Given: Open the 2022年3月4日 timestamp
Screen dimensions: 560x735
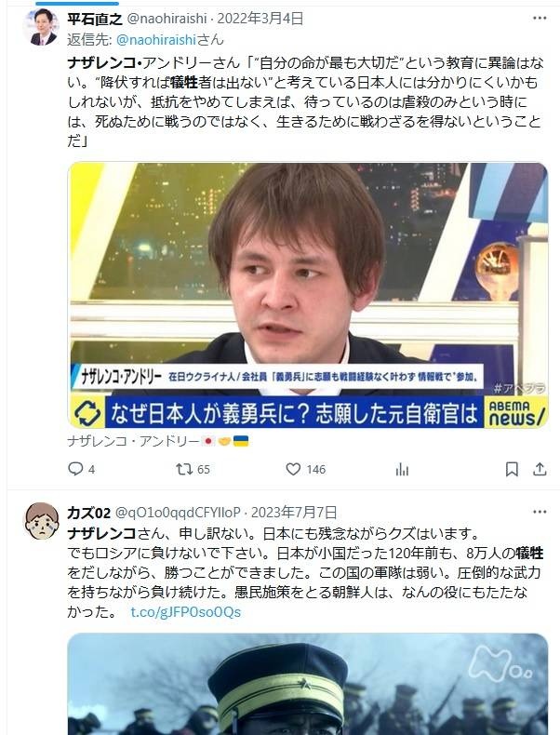Looking at the screenshot, I should 260,19.
